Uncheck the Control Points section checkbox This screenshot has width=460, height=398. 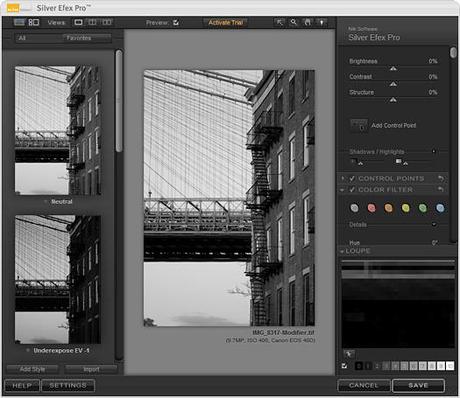click(x=352, y=179)
